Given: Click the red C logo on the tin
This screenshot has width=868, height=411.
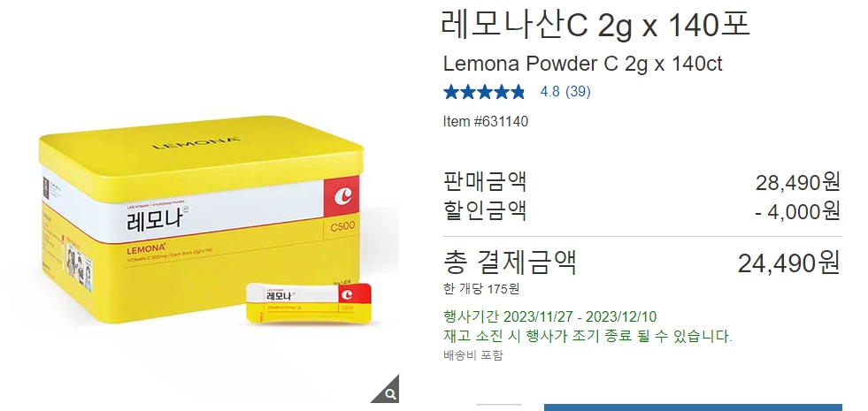Looking at the screenshot, I should point(342,196).
